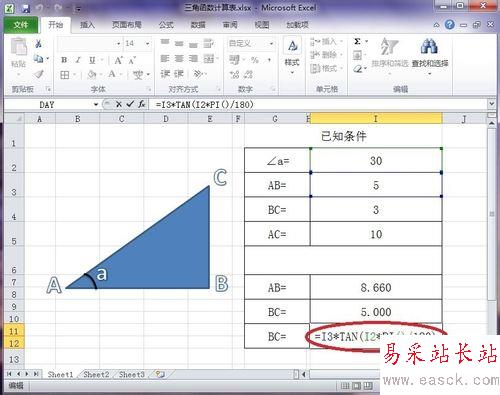Toggle Align Text Left
This screenshot has width=500, height=395.
165,59
